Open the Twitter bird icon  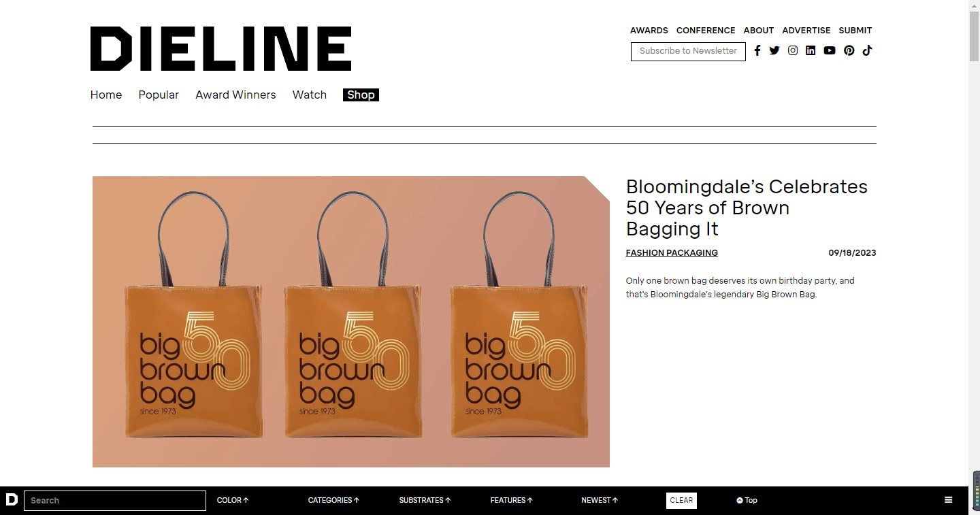[x=774, y=50]
